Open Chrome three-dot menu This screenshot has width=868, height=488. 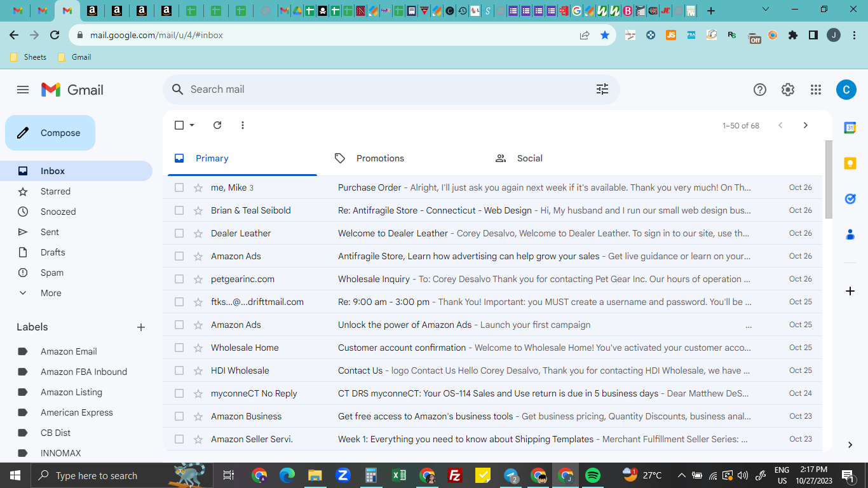point(854,35)
